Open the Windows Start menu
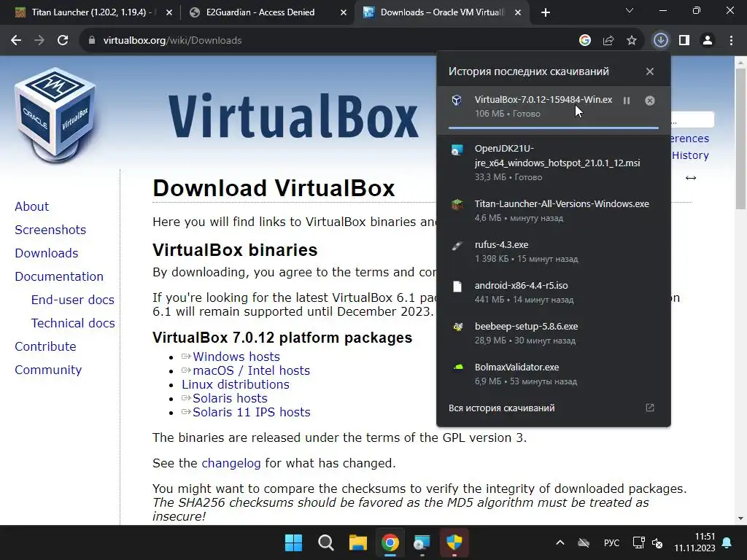 (293, 542)
